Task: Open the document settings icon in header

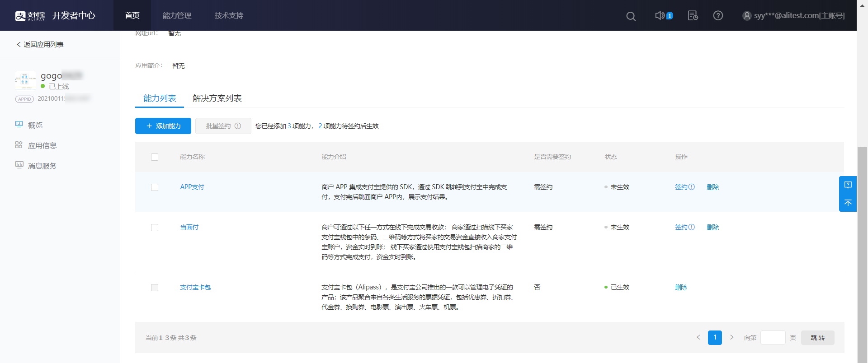Action: click(693, 16)
